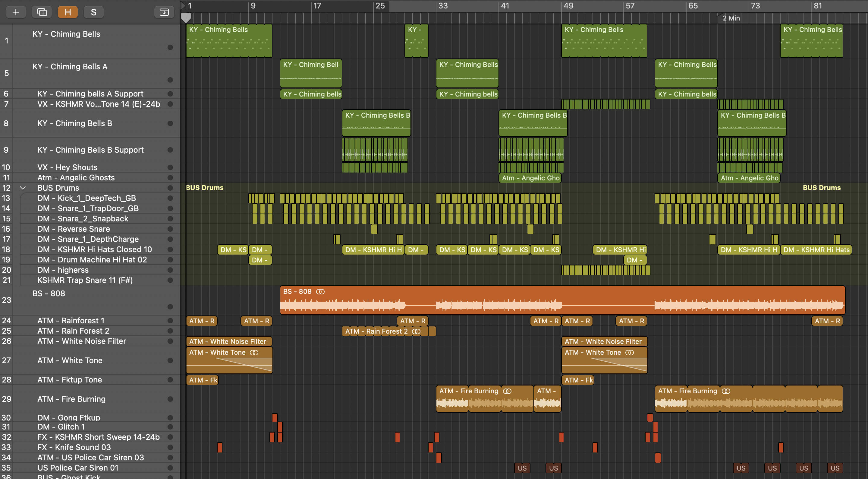The image size is (868, 479).
Task: Select the Atm - Angelic Ghosts track
Action: coord(90,177)
